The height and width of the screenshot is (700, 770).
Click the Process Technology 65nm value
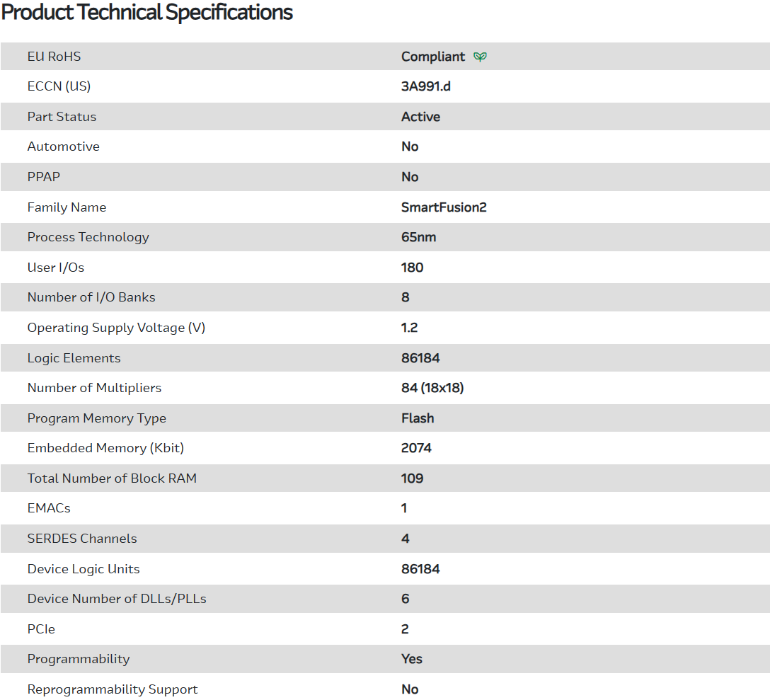(x=418, y=237)
